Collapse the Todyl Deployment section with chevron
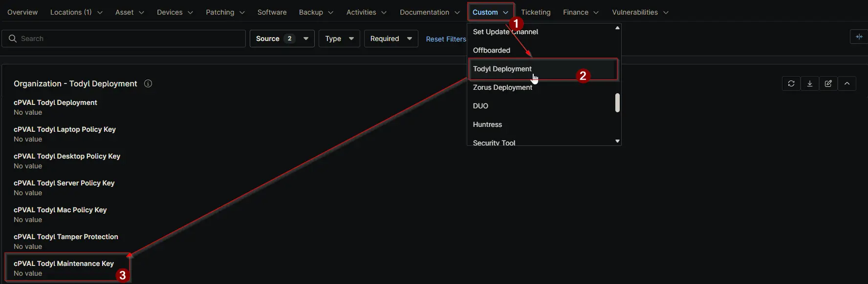Viewport: 868px width, 284px height. [x=847, y=83]
